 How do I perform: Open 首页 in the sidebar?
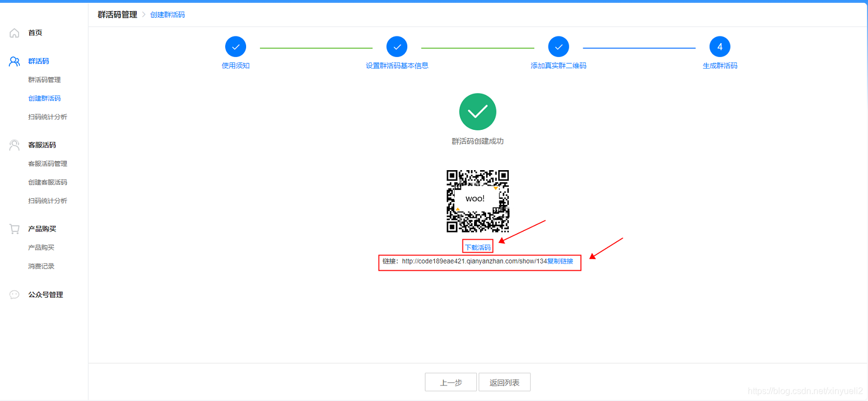tap(35, 33)
